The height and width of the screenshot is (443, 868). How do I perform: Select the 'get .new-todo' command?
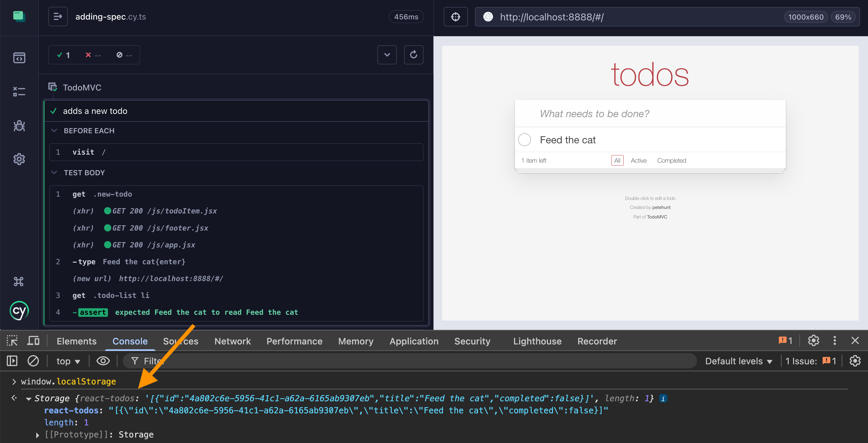point(236,194)
